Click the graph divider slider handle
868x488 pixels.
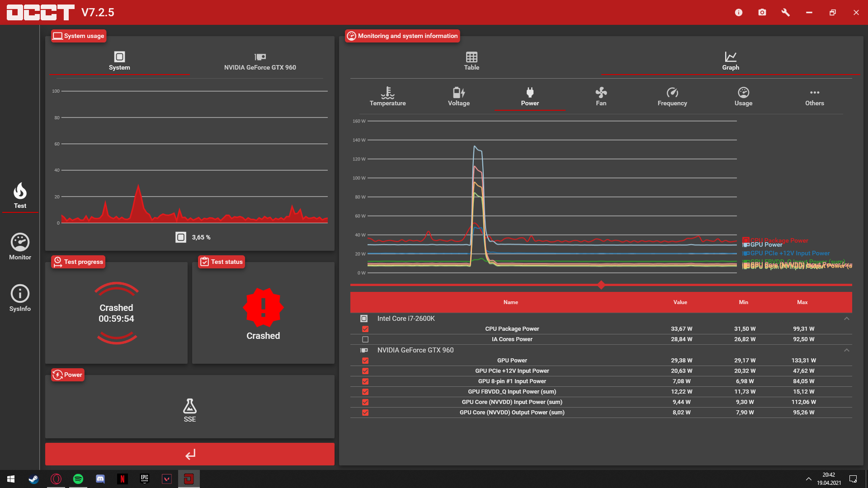click(601, 285)
